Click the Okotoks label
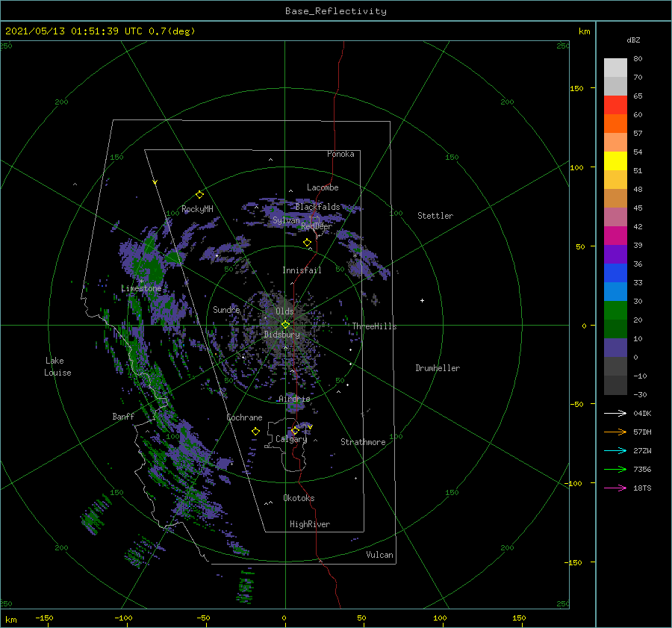Screen dimensions: 672x628 pyautogui.click(x=299, y=498)
